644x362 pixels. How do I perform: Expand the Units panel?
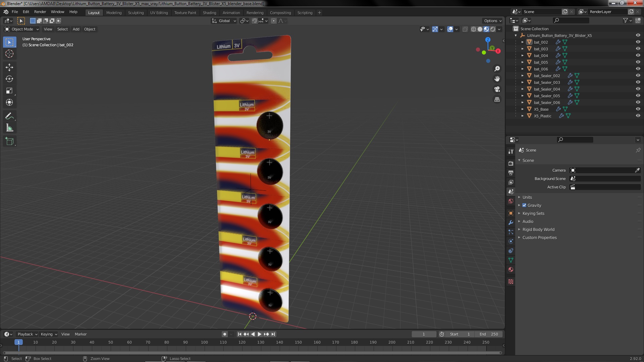527,197
